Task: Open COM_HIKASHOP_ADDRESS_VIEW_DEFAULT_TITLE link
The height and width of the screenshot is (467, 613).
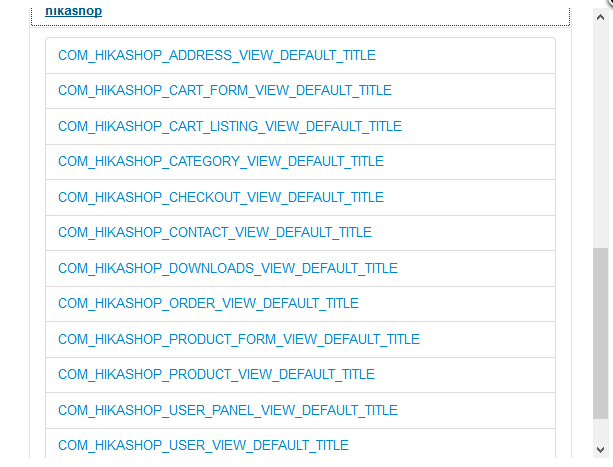Action: (217, 55)
